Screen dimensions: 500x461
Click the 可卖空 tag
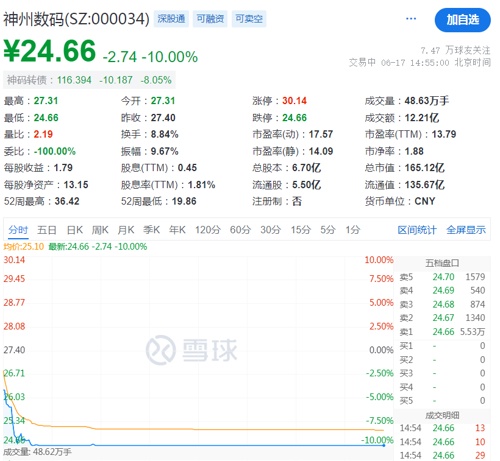[x=249, y=19]
